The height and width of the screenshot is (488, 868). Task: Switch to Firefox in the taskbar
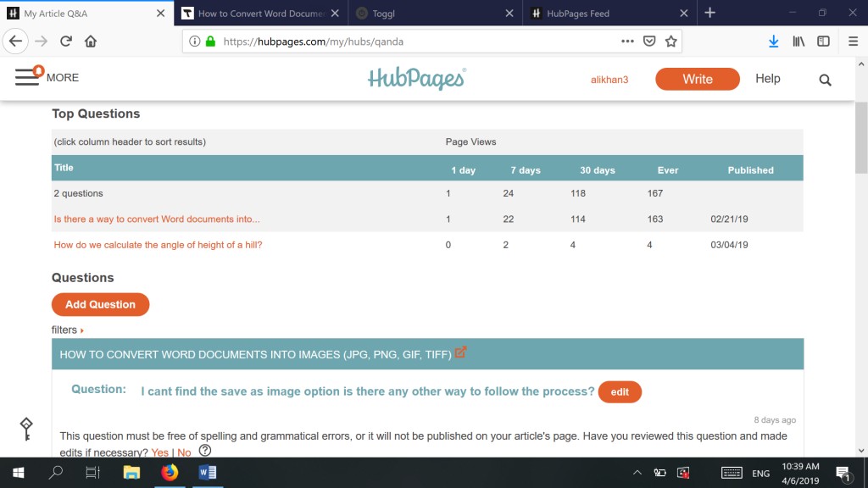point(170,473)
